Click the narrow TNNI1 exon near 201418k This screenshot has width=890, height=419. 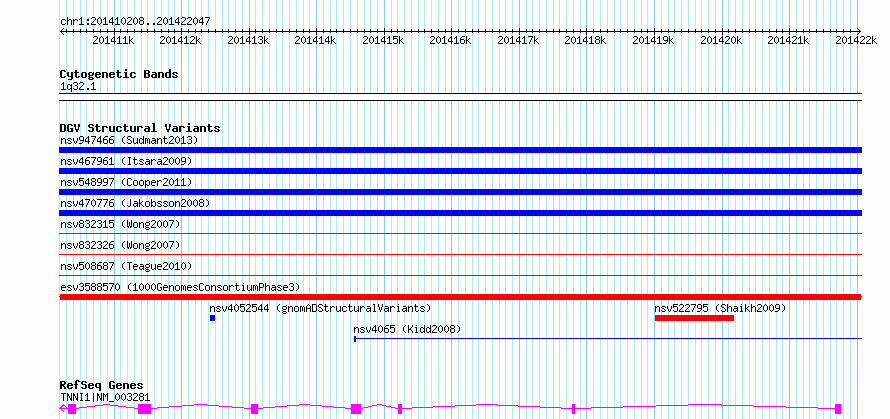(573, 409)
